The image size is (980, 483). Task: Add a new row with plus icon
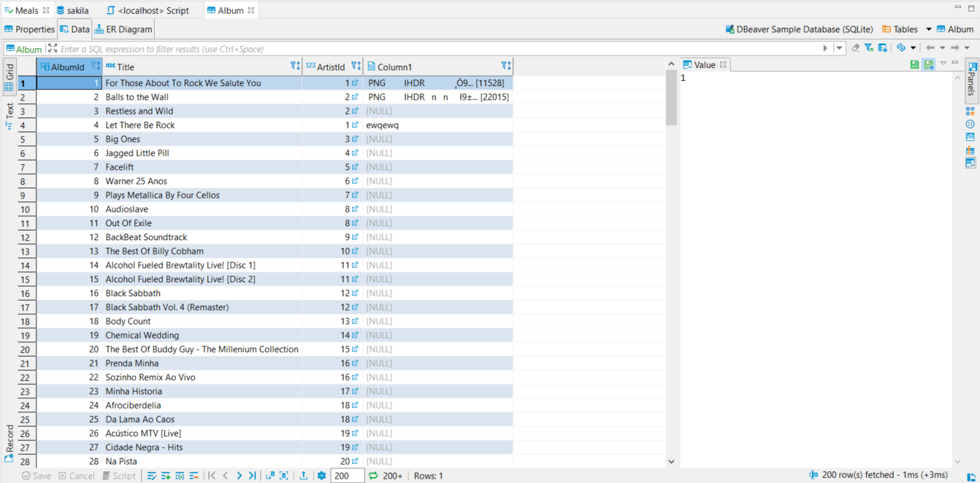(166, 476)
